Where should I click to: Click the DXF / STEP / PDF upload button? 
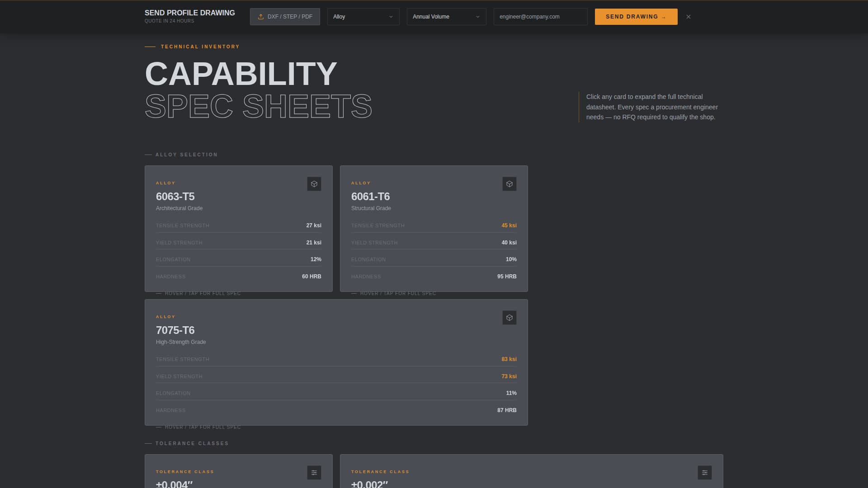(285, 17)
